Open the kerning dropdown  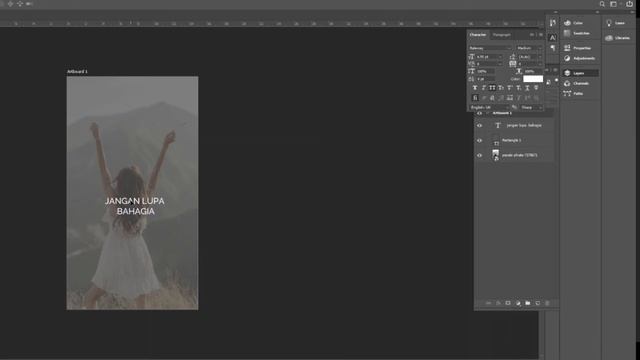[x=489, y=64]
